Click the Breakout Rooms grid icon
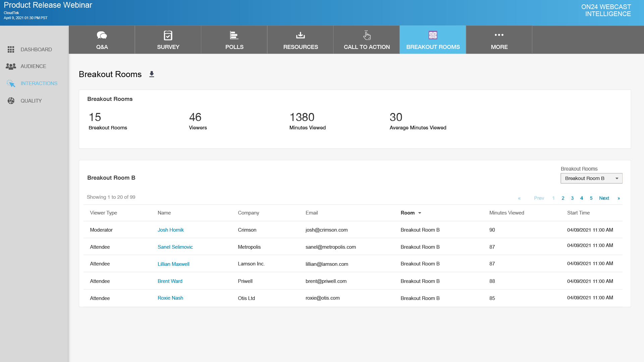The height and width of the screenshot is (362, 644). (x=433, y=35)
